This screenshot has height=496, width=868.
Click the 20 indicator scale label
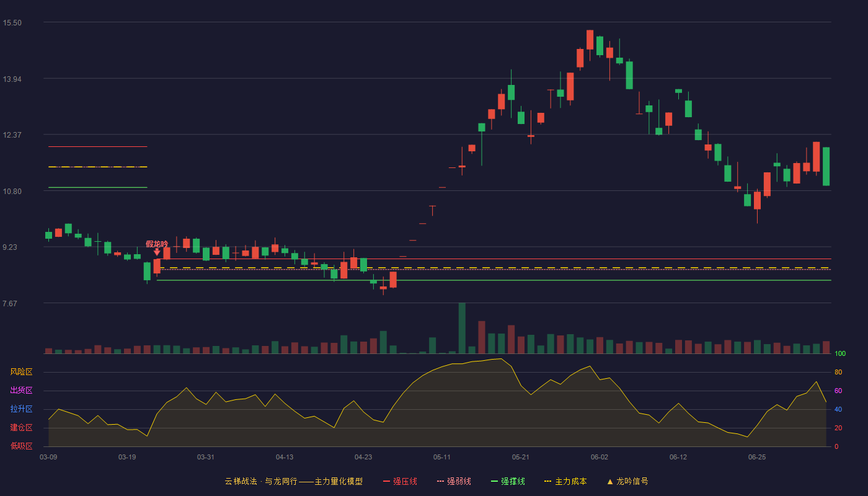pyautogui.click(x=838, y=428)
